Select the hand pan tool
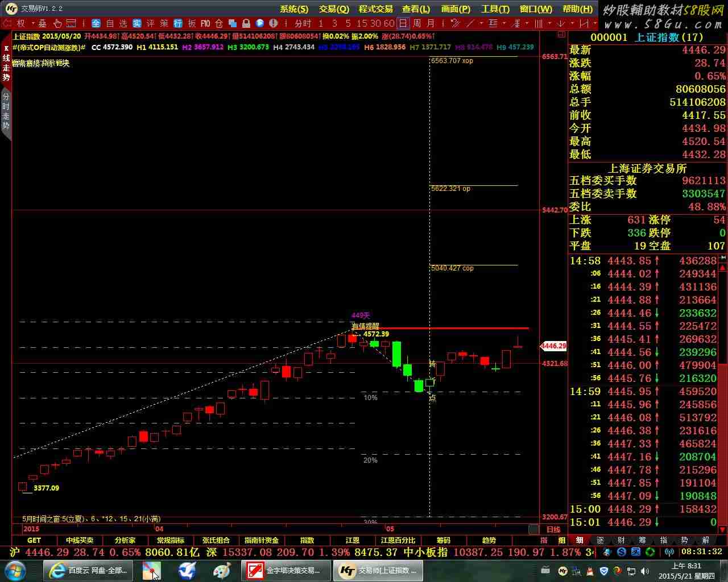The image size is (728, 582). tap(57, 23)
